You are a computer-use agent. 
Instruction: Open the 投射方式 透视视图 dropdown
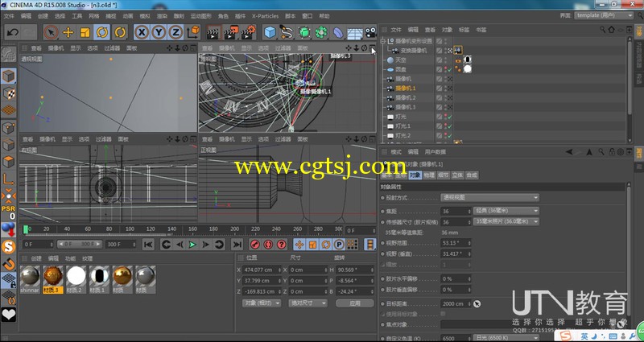(489, 197)
